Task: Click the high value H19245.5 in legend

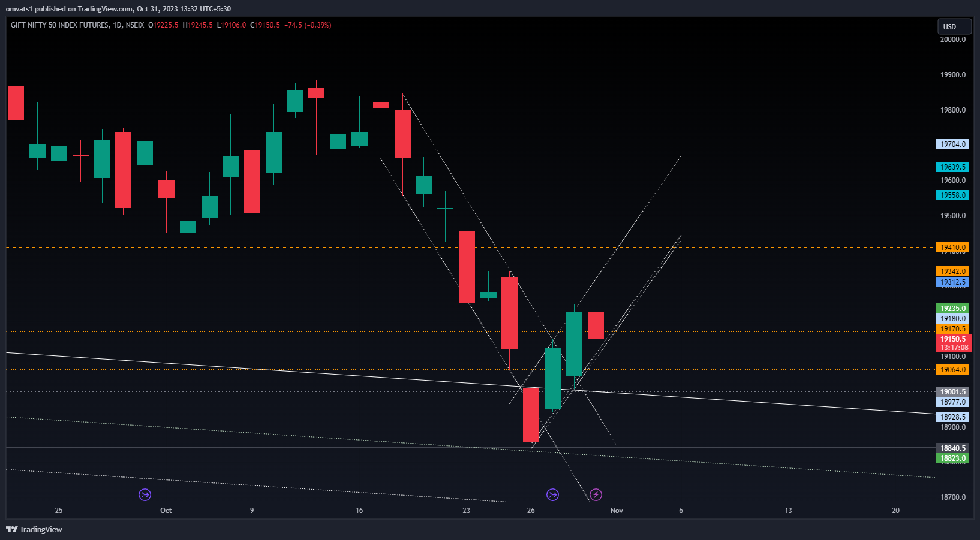Action: pos(197,25)
